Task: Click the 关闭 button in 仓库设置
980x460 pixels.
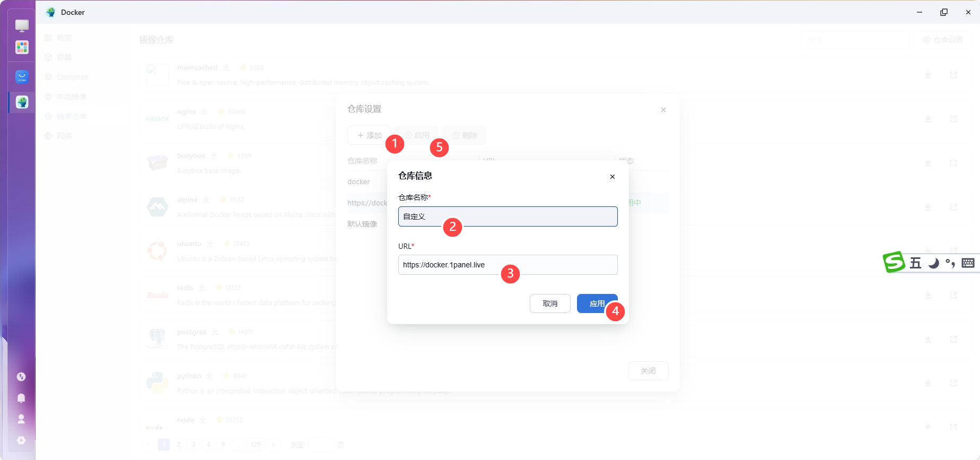Action: point(648,371)
